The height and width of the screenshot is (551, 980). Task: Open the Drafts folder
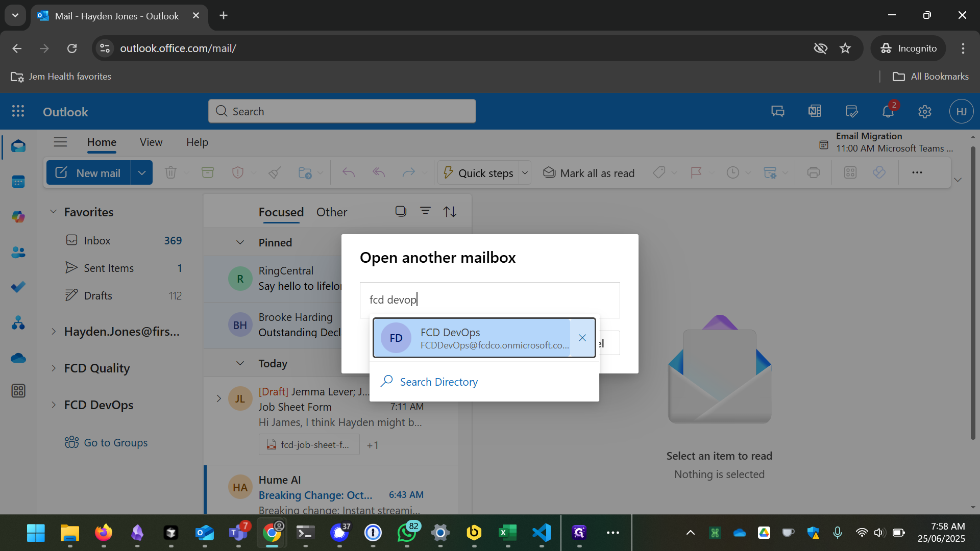tap(123, 295)
